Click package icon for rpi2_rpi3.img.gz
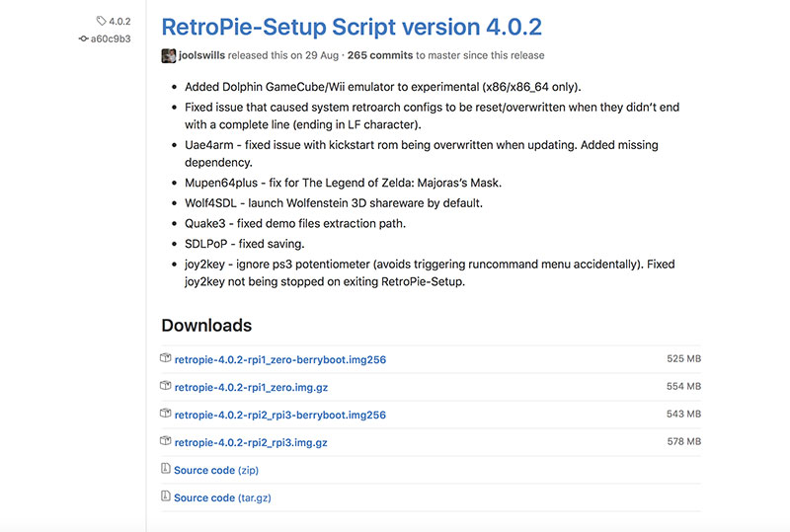Viewport: 790px width, 532px height. (166, 442)
